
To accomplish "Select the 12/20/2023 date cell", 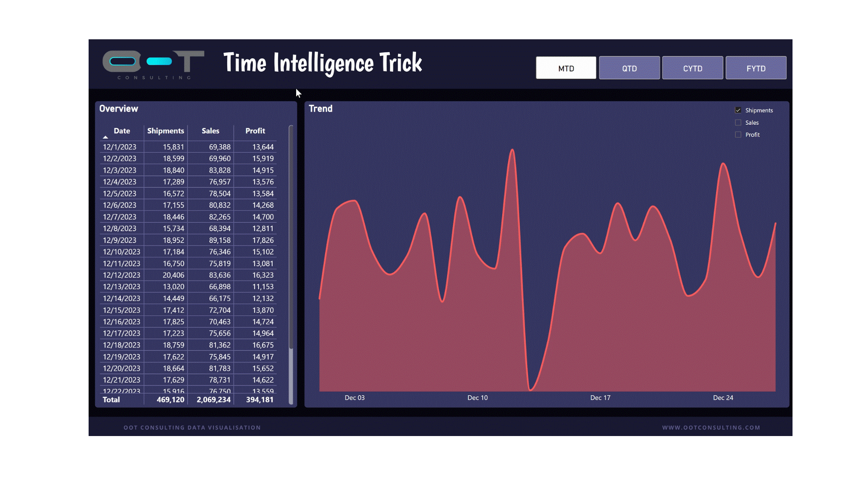I will pyautogui.click(x=121, y=369).
